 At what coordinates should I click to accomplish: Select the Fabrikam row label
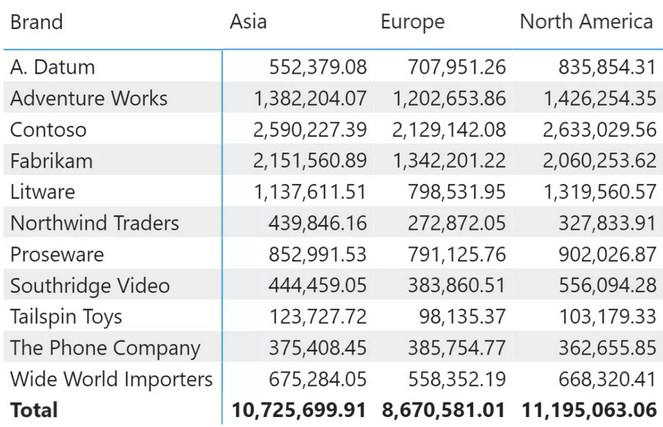(51, 161)
